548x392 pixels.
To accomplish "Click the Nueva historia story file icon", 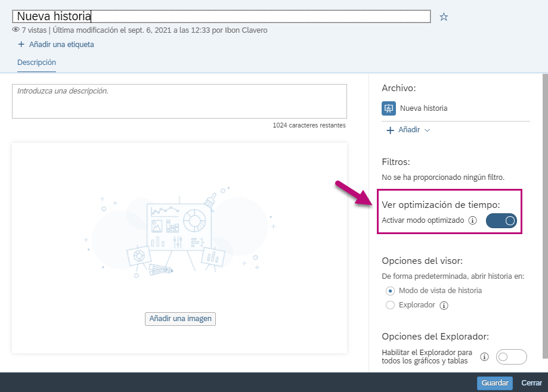I will [x=389, y=108].
